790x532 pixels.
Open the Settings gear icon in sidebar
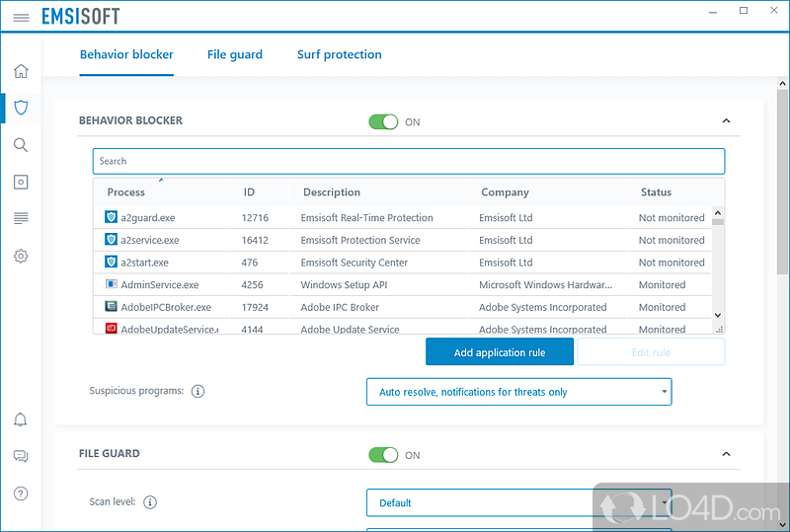click(21, 256)
